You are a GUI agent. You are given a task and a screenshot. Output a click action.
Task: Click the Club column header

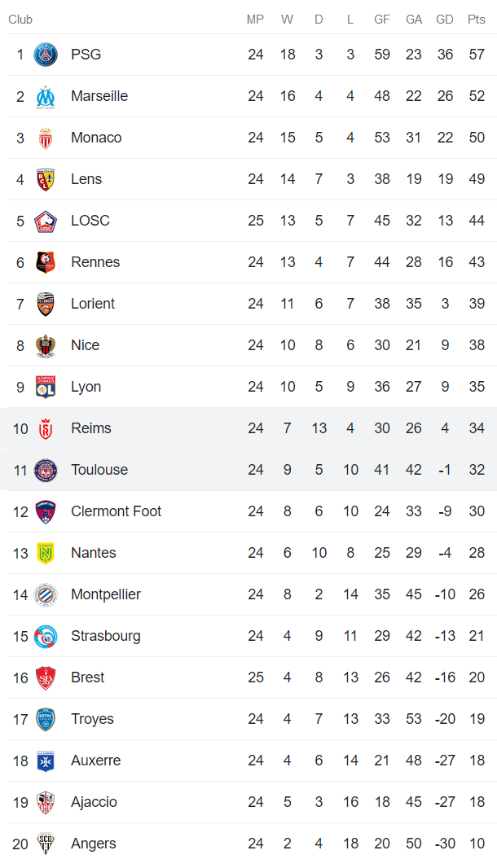[20, 20]
